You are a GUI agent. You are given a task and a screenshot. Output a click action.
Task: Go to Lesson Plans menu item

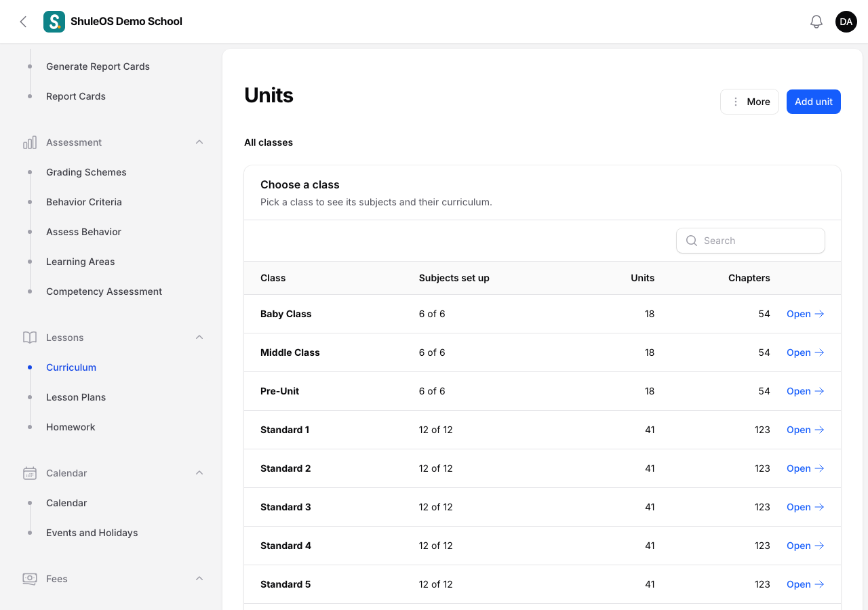point(76,397)
